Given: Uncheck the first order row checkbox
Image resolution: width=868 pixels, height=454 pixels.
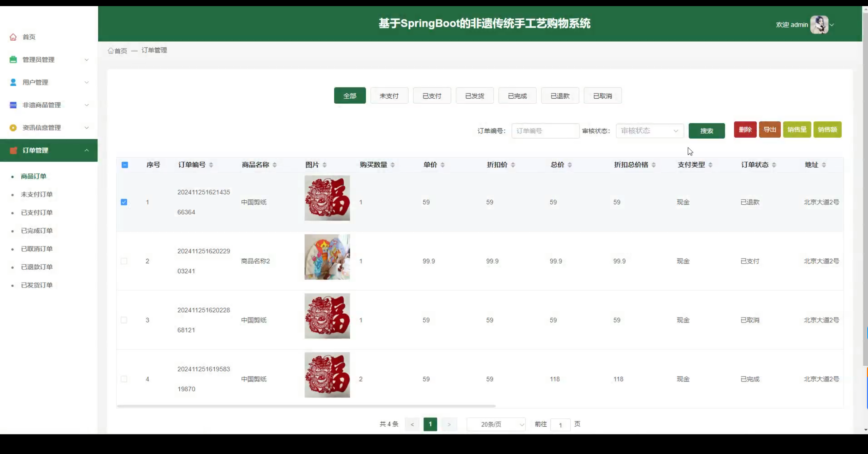Looking at the screenshot, I should click(124, 202).
